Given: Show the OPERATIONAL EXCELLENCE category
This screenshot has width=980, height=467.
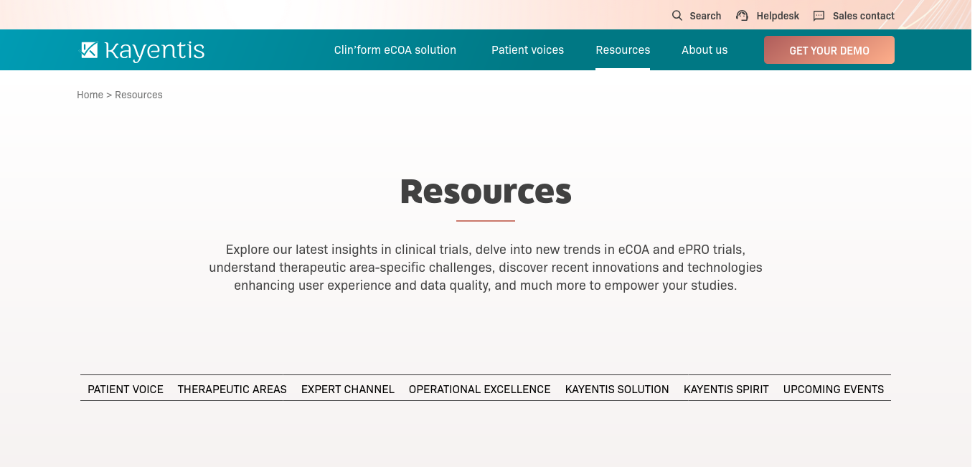Looking at the screenshot, I should [x=480, y=389].
